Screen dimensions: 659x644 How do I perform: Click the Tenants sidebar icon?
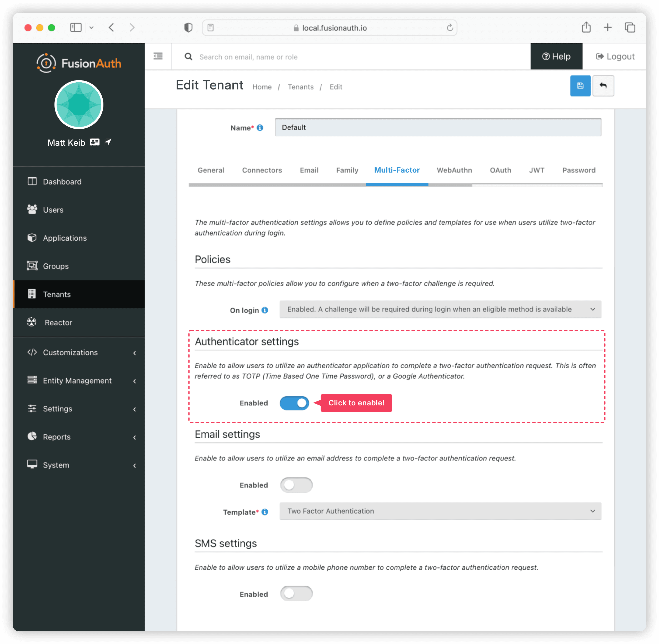tap(32, 294)
